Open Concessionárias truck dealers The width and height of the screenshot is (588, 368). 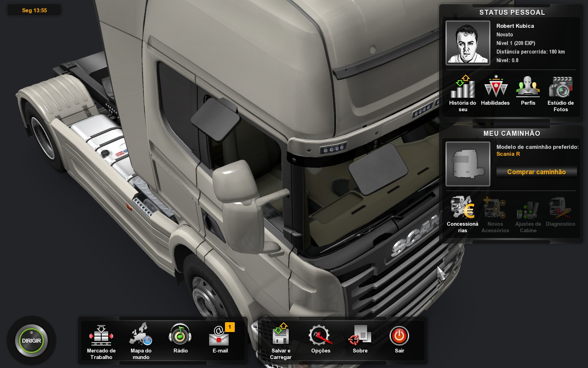click(x=463, y=215)
